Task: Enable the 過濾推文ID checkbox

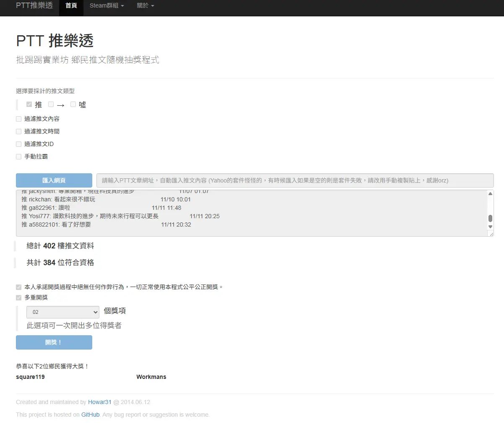Action: pyautogui.click(x=18, y=144)
